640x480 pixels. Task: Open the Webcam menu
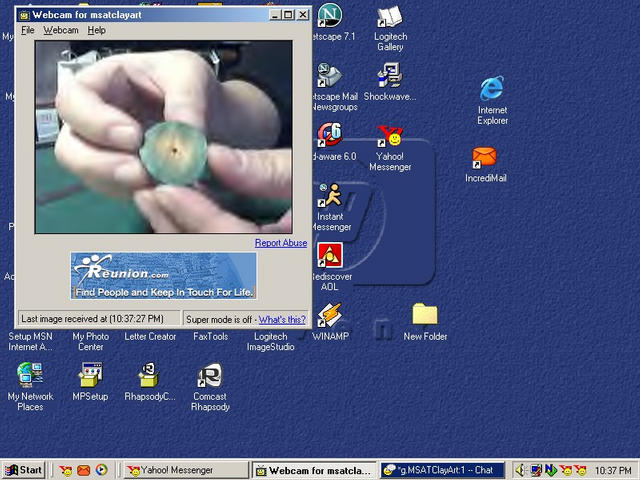click(61, 30)
